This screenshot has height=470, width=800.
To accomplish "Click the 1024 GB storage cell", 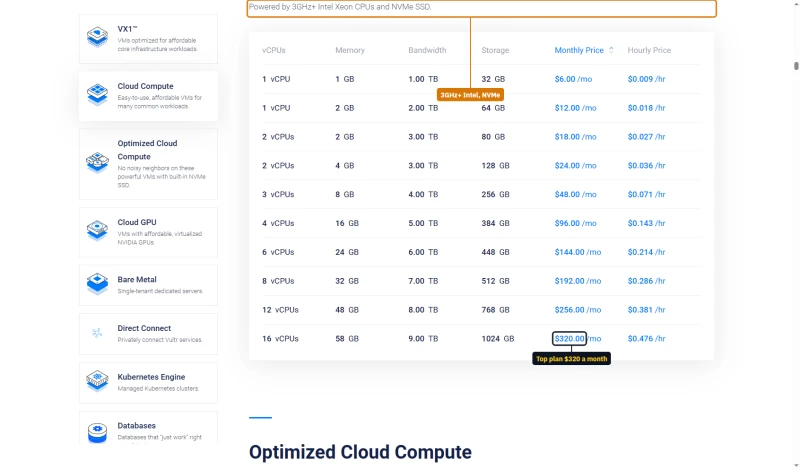I will click(497, 339).
